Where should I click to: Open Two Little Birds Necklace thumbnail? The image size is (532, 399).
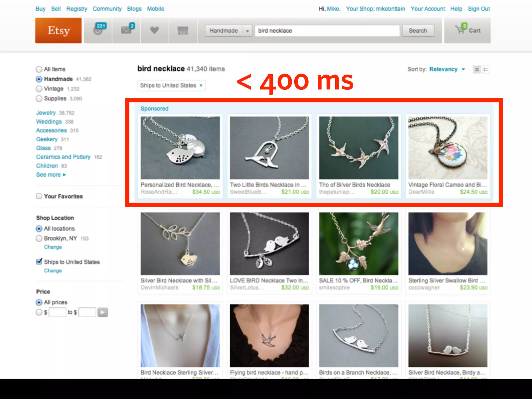[x=269, y=148]
